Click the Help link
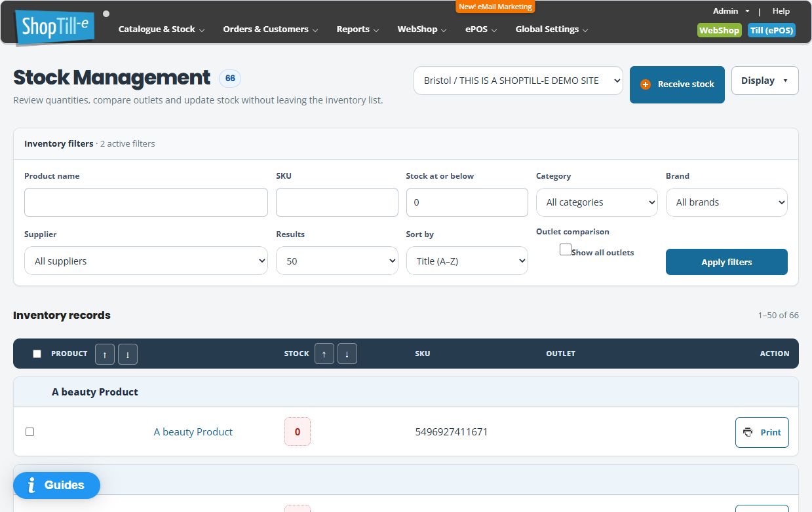The width and height of the screenshot is (812, 512). [781, 11]
